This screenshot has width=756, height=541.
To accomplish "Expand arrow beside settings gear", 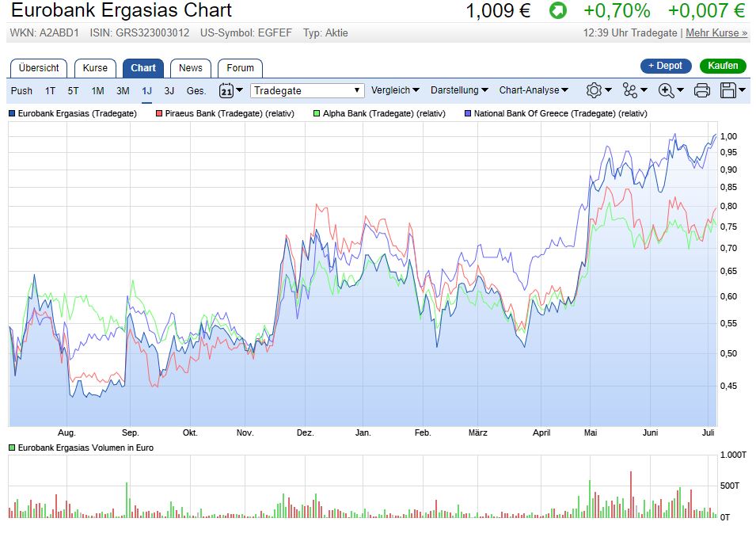I will tap(608, 90).
